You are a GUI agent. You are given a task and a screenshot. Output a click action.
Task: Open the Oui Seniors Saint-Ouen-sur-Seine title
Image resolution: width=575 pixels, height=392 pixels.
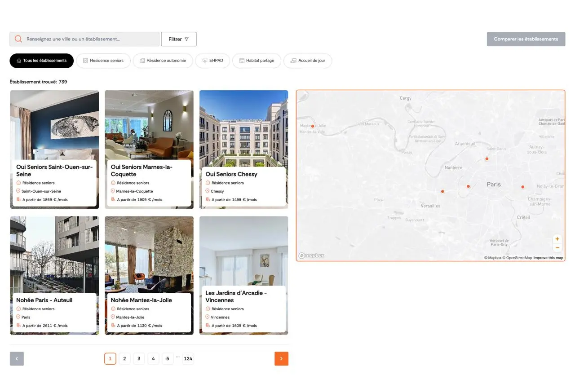tap(54, 171)
